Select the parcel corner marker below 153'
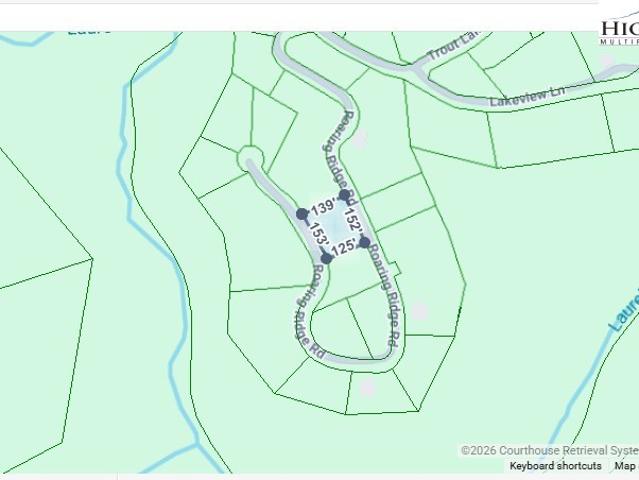This screenshot has height=480, width=639. [326, 258]
